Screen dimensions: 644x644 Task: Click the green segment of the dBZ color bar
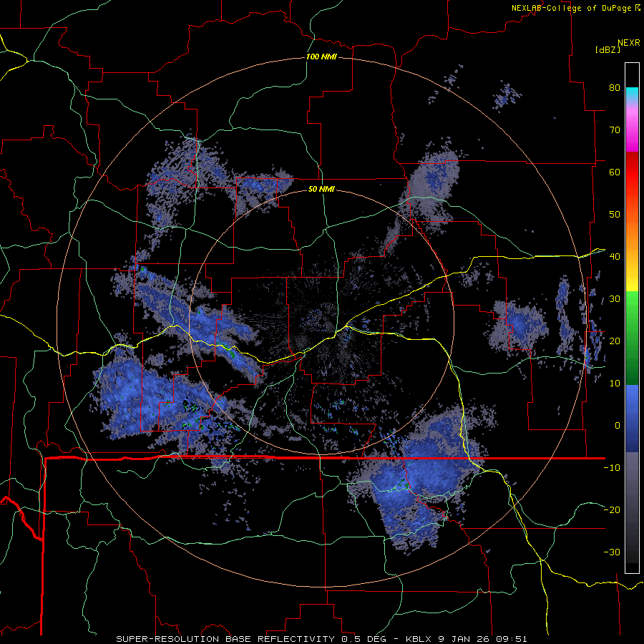632,338
